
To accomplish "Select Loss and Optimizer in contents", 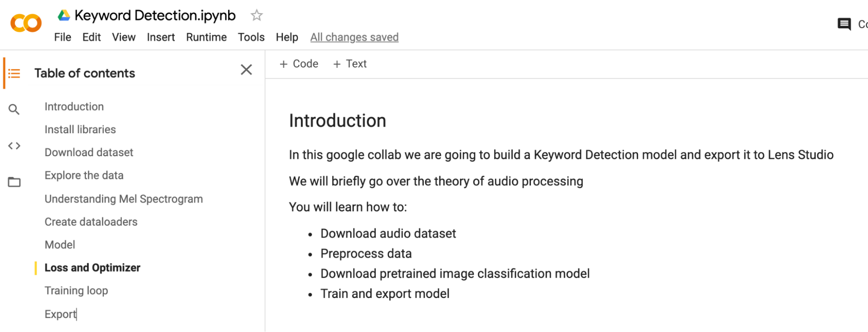I will point(92,268).
